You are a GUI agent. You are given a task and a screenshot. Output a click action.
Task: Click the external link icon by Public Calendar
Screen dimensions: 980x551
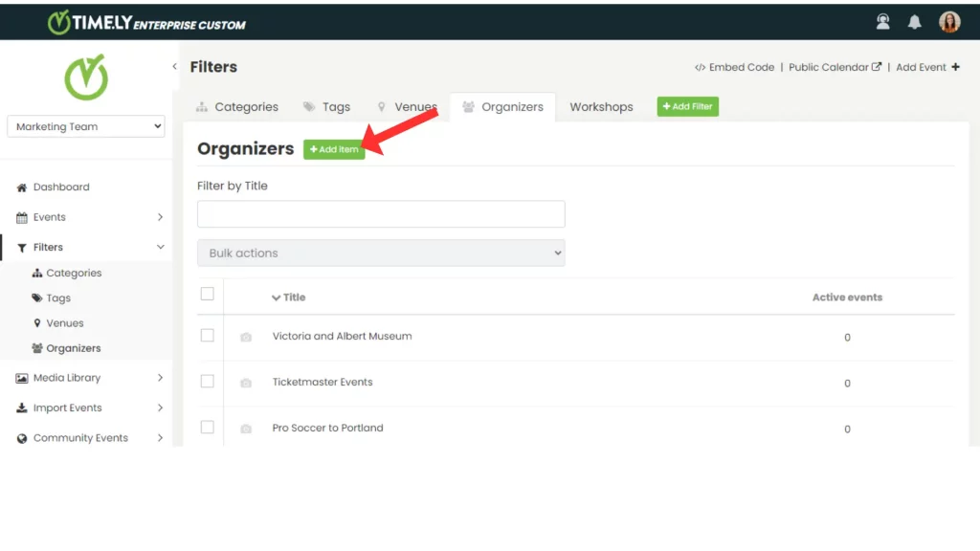click(x=877, y=67)
